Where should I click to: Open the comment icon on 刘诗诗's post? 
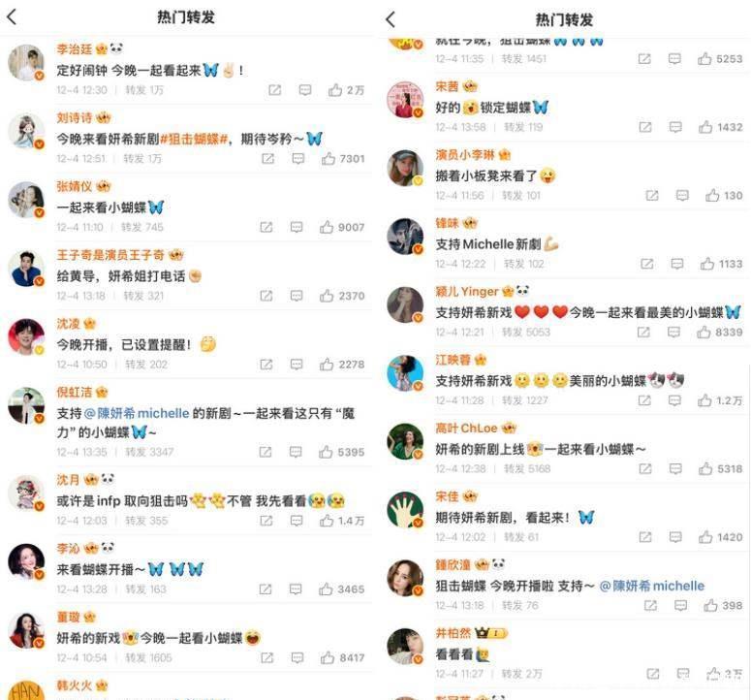[x=297, y=159]
